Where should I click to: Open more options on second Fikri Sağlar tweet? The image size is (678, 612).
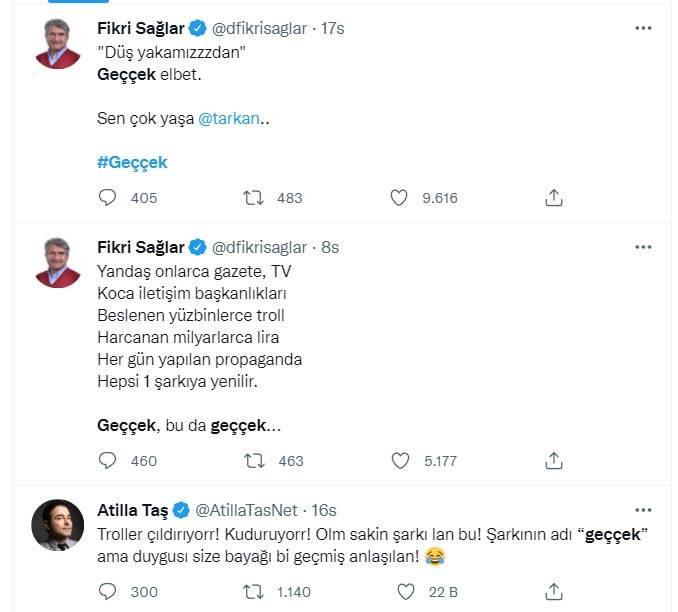[644, 247]
